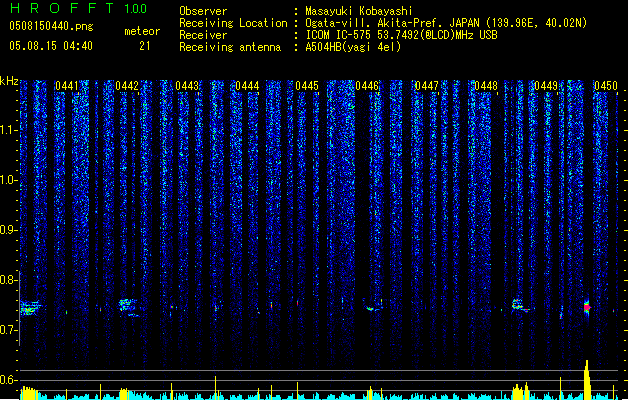
Task: Click the 'meteor' label
Action: point(142,31)
